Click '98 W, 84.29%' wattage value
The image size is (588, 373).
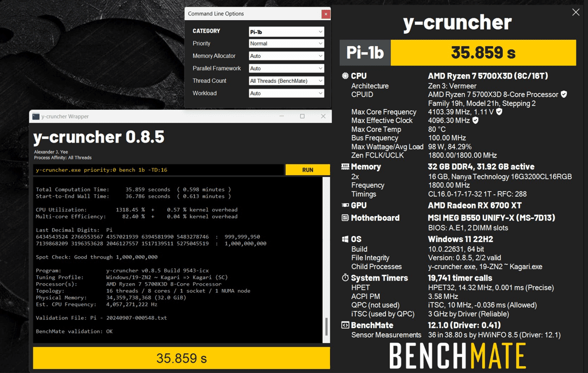[449, 147]
